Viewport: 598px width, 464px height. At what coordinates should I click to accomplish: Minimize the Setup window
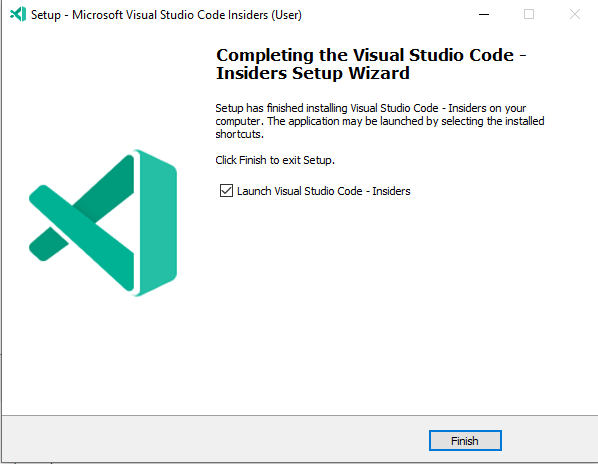[x=484, y=14]
